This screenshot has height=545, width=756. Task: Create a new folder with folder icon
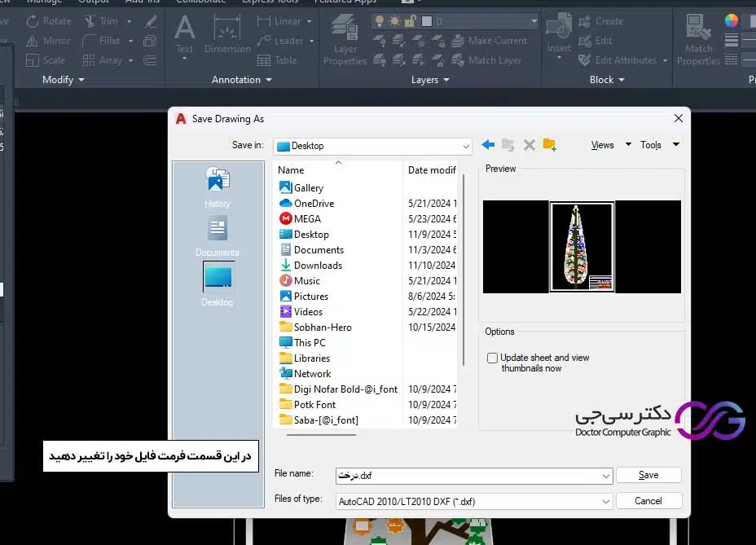click(x=550, y=145)
